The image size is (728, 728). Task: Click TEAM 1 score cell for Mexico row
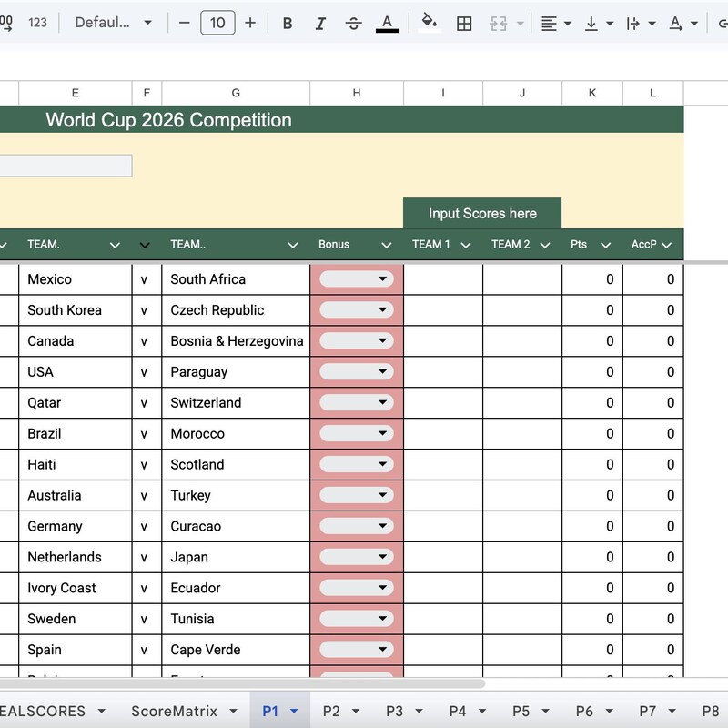point(443,279)
